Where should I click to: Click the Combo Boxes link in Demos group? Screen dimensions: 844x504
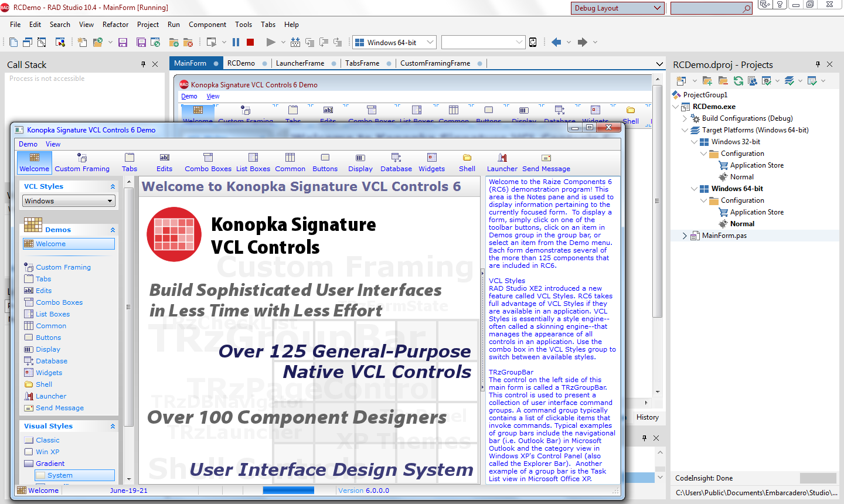59,302
